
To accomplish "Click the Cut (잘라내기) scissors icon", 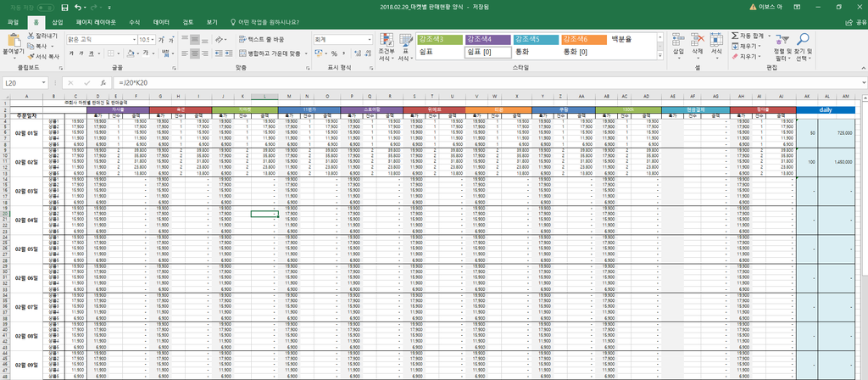I will (31, 36).
